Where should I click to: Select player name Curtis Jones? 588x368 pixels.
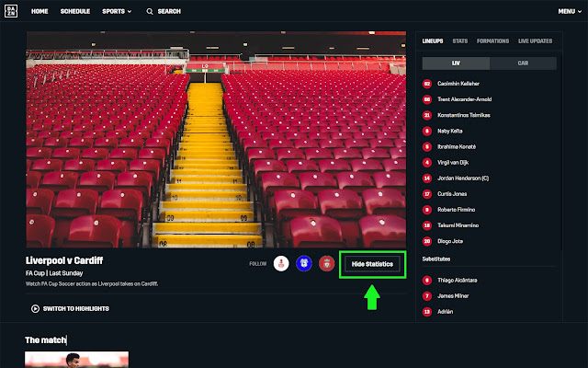[x=452, y=194]
